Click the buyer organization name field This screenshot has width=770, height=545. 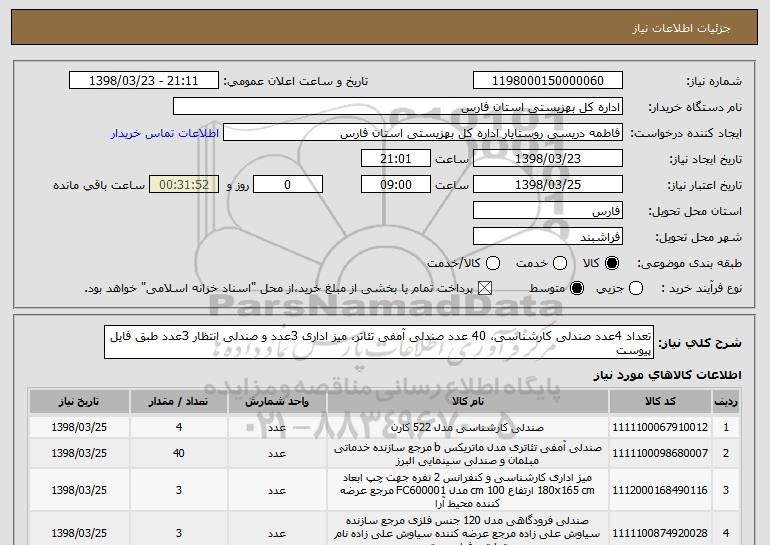click(398, 107)
